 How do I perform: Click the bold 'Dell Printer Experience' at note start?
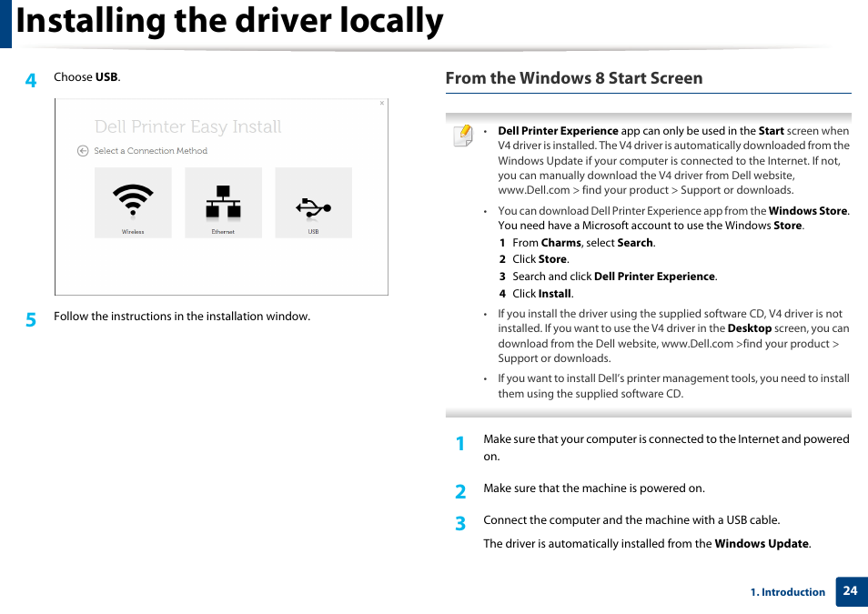tap(558, 131)
